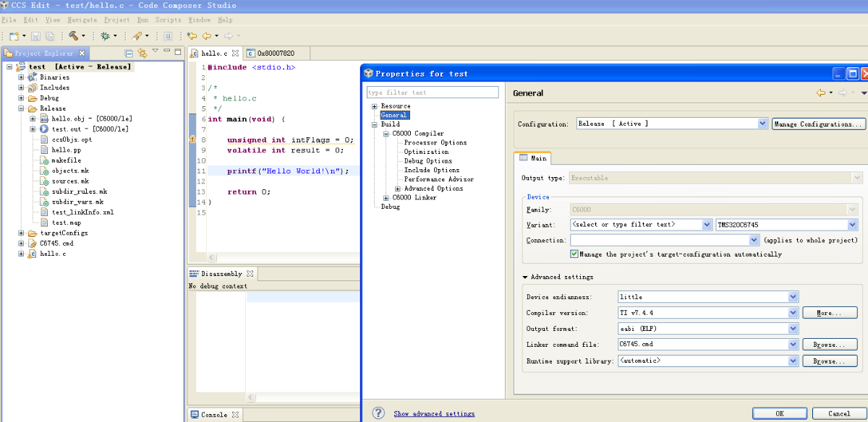The image size is (868, 422).
Task: Select the Main tab in Properties
Action: [x=533, y=158]
